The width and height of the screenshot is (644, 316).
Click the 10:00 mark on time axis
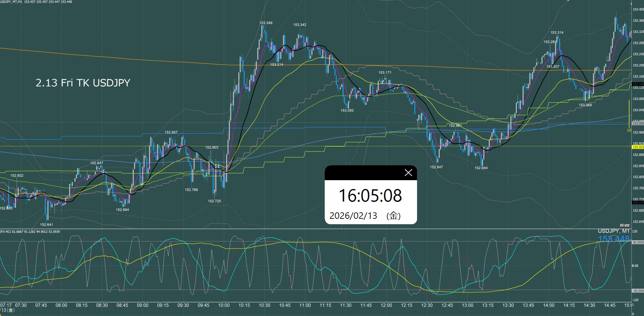point(224,305)
